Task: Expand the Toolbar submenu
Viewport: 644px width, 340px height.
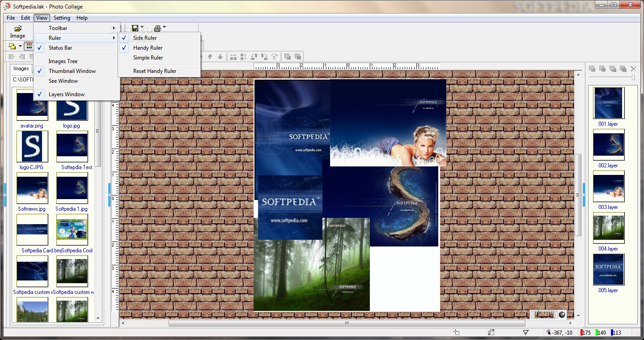Action: tap(77, 28)
